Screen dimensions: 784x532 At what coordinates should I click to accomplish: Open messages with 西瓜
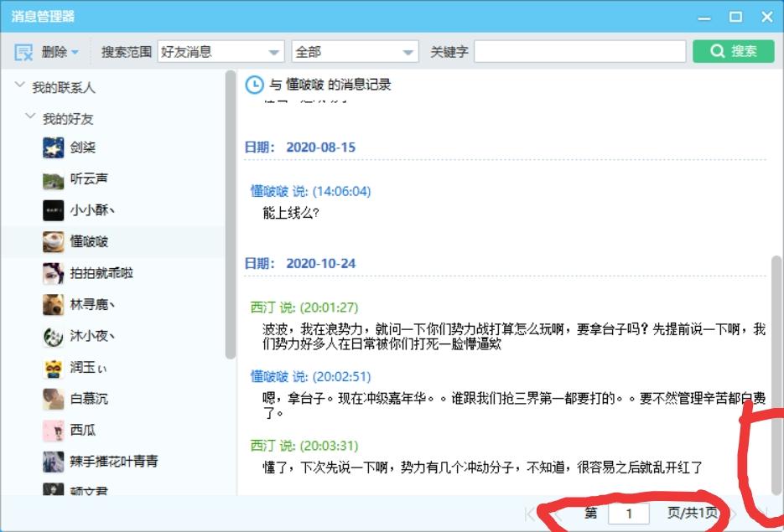82,430
